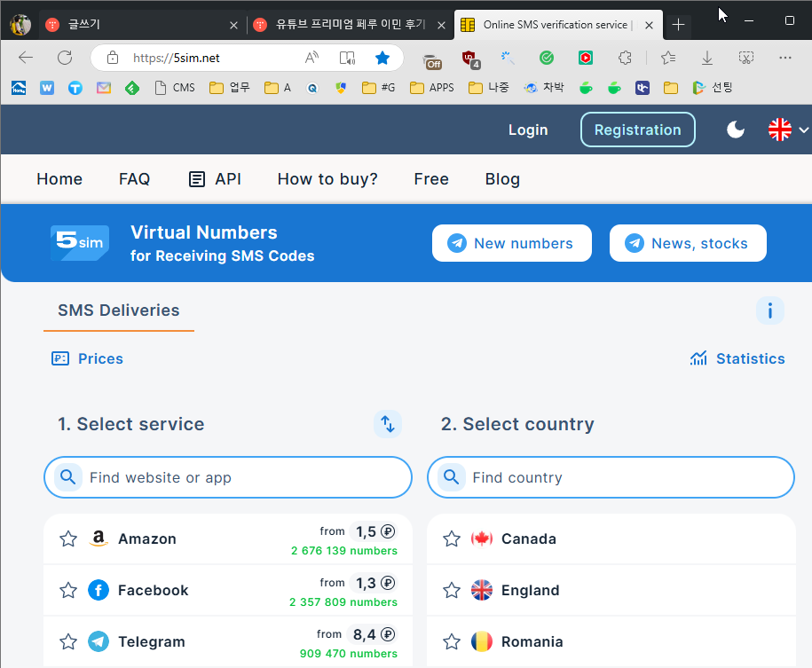The height and width of the screenshot is (668, 812).
Task: Open the favorites list star icon
Action: pos(668,58)
